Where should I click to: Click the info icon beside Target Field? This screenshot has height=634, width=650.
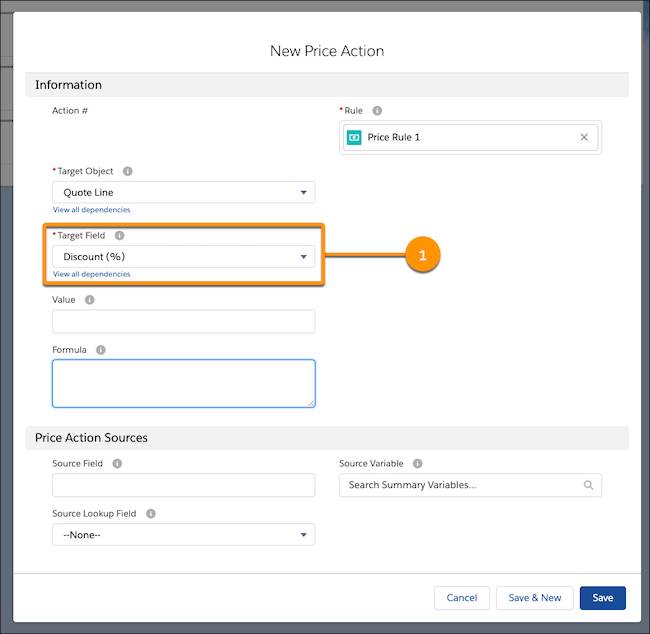119,236
